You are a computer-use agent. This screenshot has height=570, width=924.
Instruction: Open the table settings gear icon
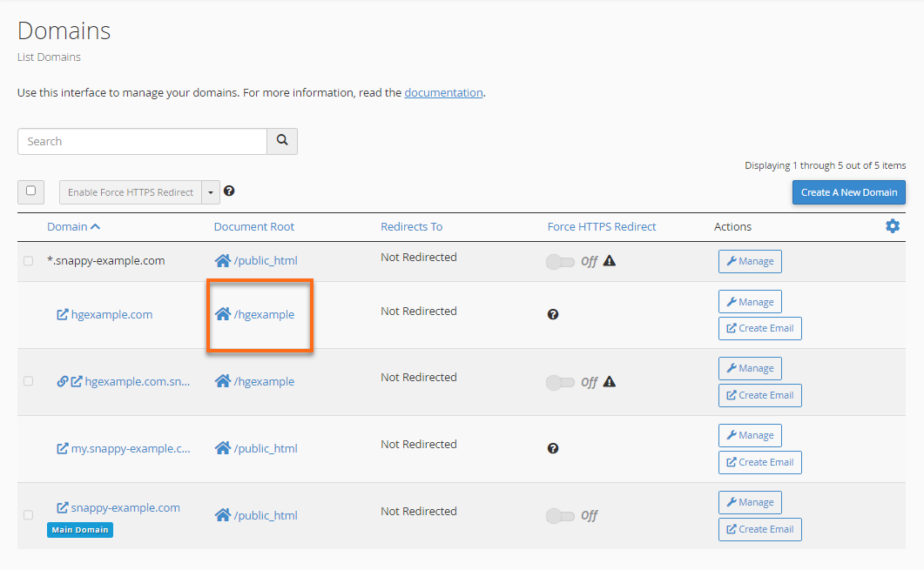pyautogui.click(x=893, y=226)
